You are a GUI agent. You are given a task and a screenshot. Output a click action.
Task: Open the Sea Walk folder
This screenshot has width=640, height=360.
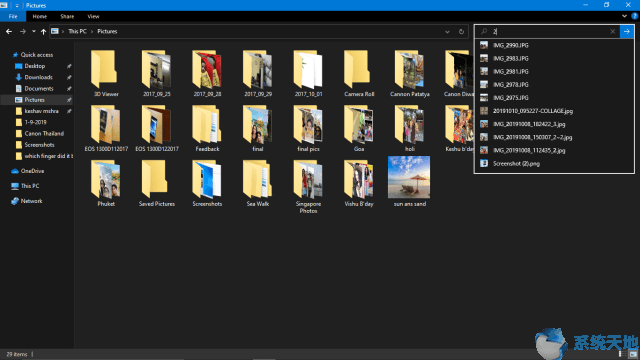258,183
